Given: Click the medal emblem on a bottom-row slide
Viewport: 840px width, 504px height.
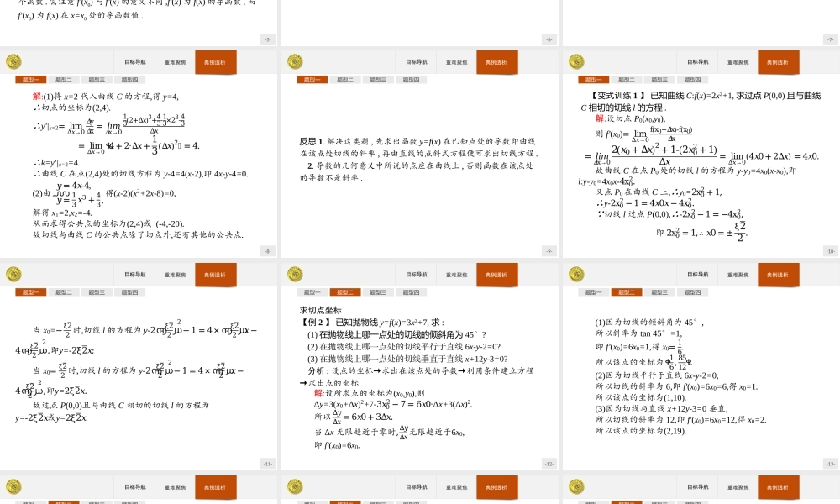Looking at the screenshot, I should click(x=15, y=486).
